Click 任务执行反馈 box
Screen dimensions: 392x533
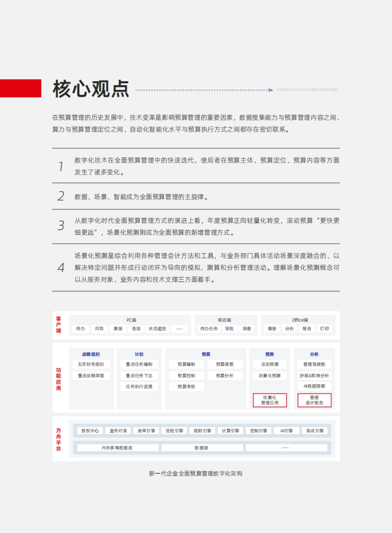point(139,387)
